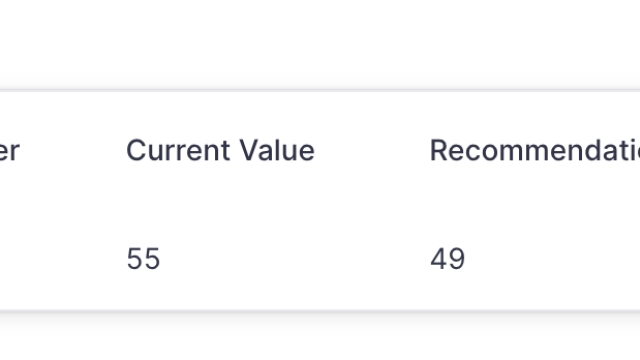Click the row space between 55 and 49

pos(295,258)
